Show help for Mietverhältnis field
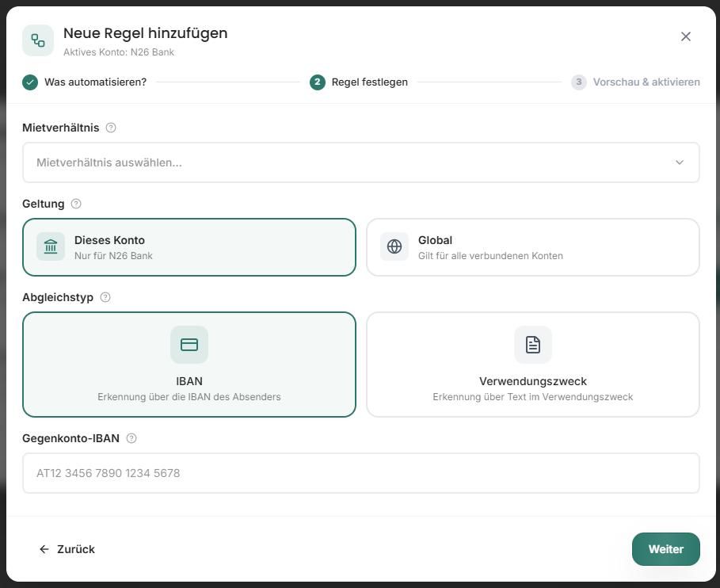 click(x=111, y=128)
